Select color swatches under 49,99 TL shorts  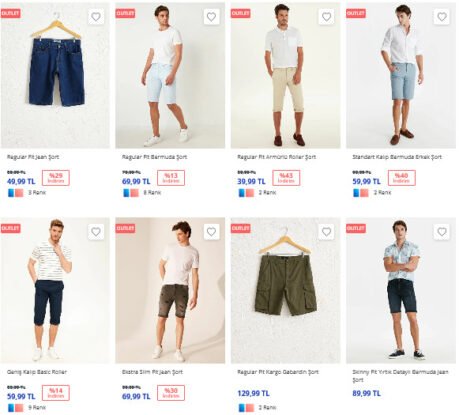point(16,193)
